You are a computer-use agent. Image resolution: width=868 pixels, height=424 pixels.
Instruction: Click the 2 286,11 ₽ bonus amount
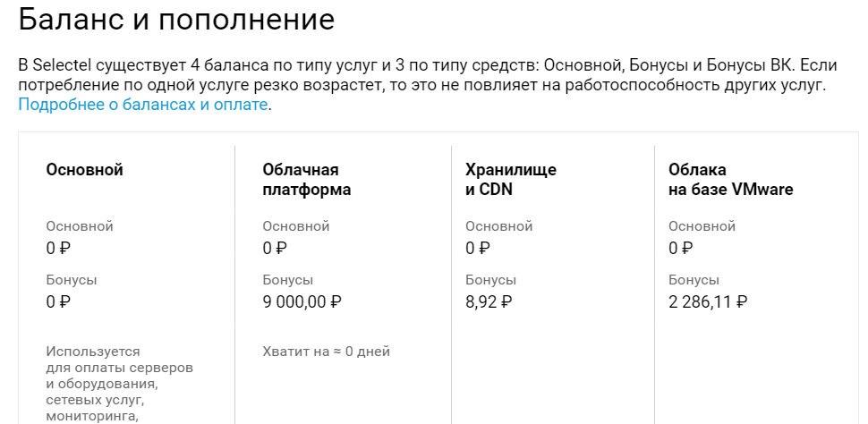(x=708, y=301)
